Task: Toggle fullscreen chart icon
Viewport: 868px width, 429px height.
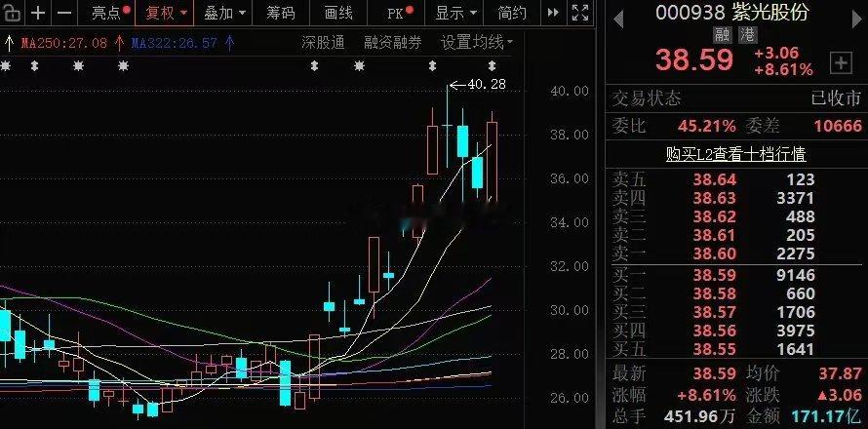Action: click(579, 13)
